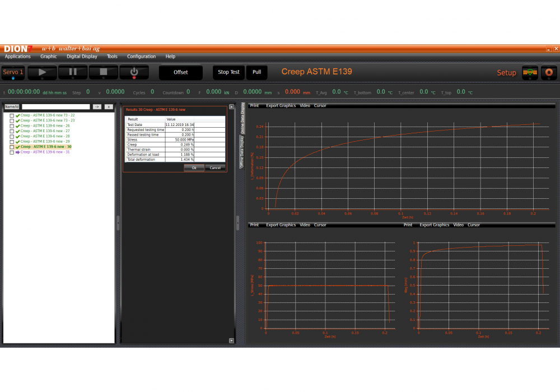The image size is (560, 392).
Task: Click Cursor on the stress graph
Action: (x=320, y=225)
